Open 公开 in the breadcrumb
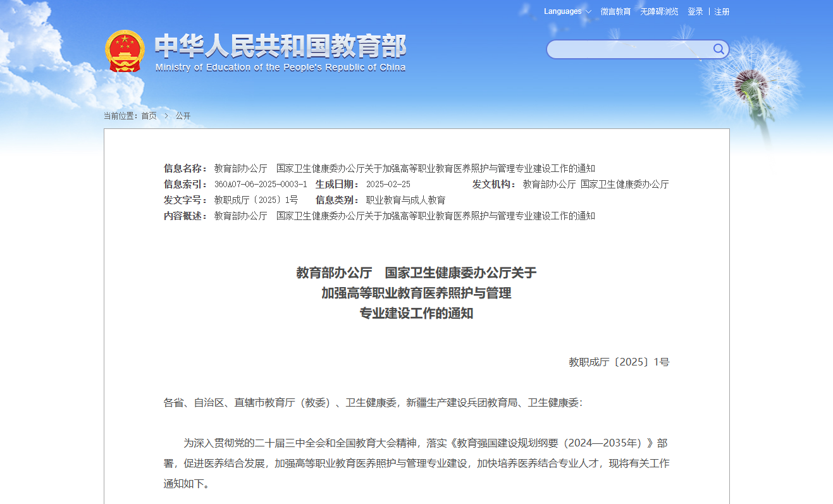833x504 pixels. pos(183,116)
